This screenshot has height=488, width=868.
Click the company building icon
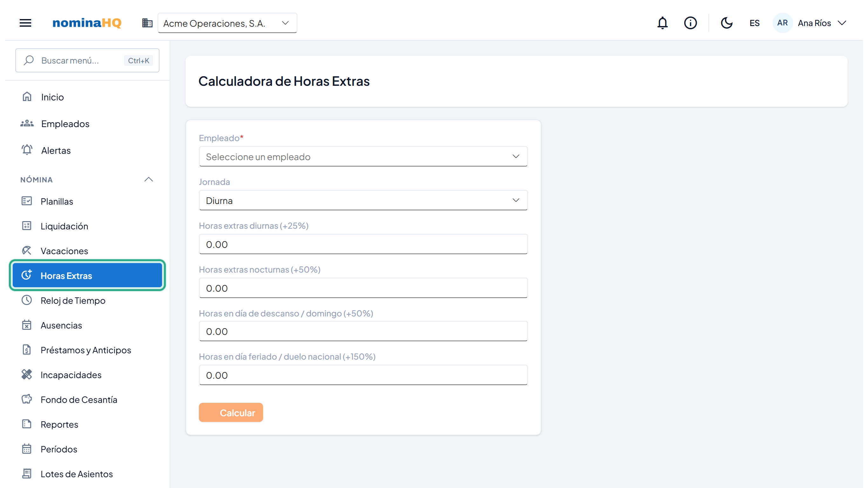click(x=147, y=23)
